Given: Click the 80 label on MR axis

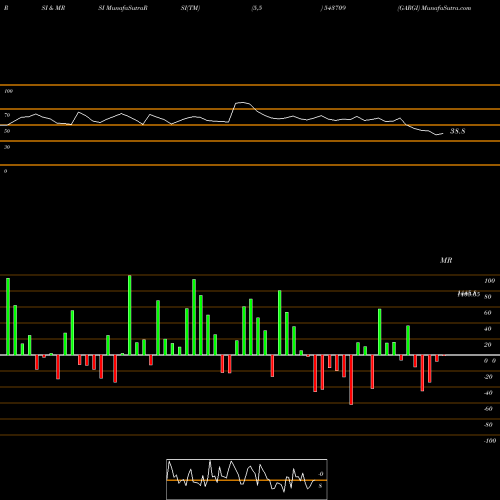Looking at the screenshot, I should tap(488, 297).
